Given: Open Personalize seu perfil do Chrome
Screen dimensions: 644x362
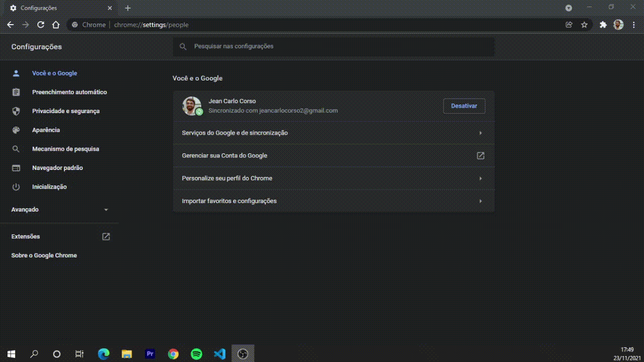Looking at the screenshot, I should pyautogui.click(x=334, y=178).
